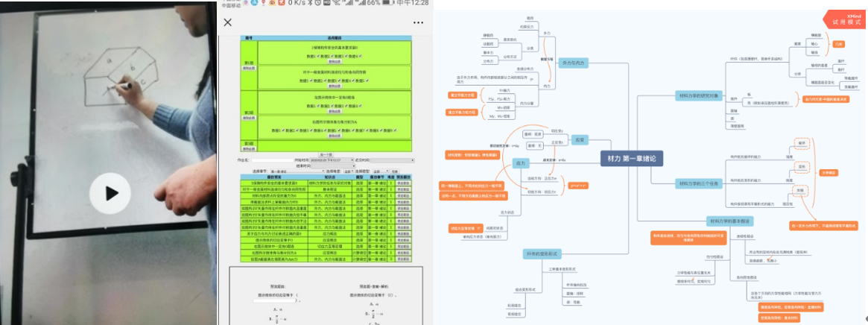
Task: Click the XMind trial mode badge
Action: tap(844, 19)
